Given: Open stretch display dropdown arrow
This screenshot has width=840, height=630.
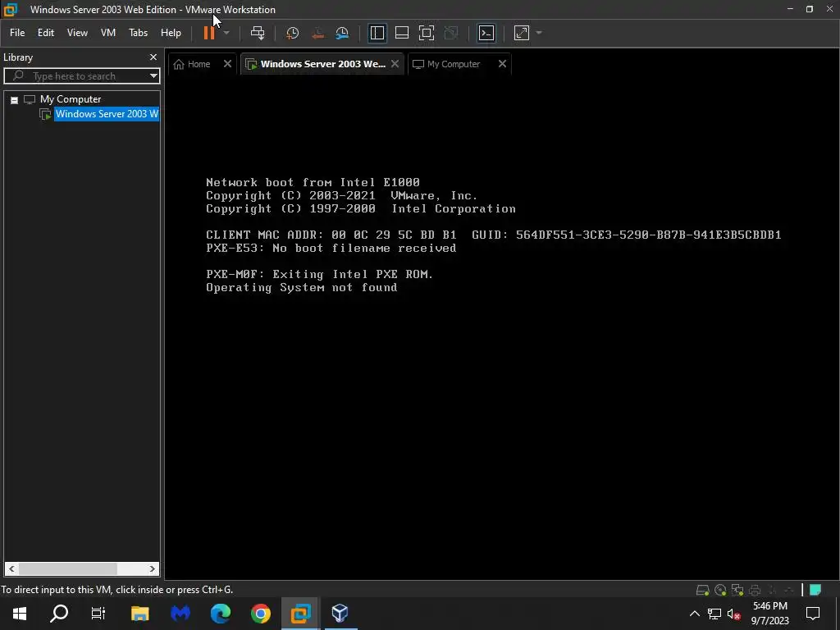Looking at the screenshot, I should coord(539,33).
